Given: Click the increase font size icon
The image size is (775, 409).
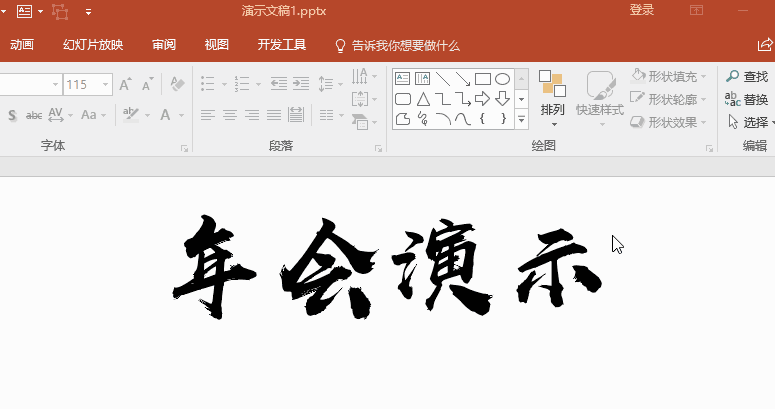Looking at the screenshot, I should (x=126, y=84).
